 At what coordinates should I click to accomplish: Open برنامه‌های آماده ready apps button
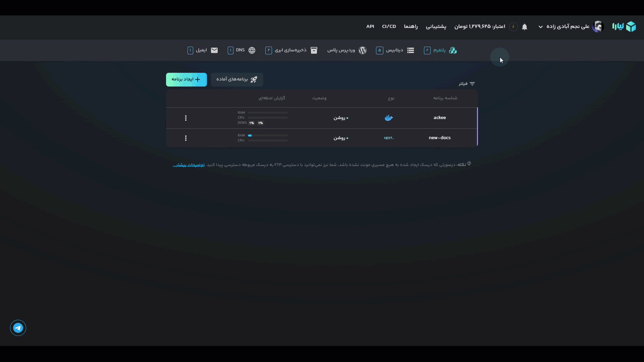point(237,79)
